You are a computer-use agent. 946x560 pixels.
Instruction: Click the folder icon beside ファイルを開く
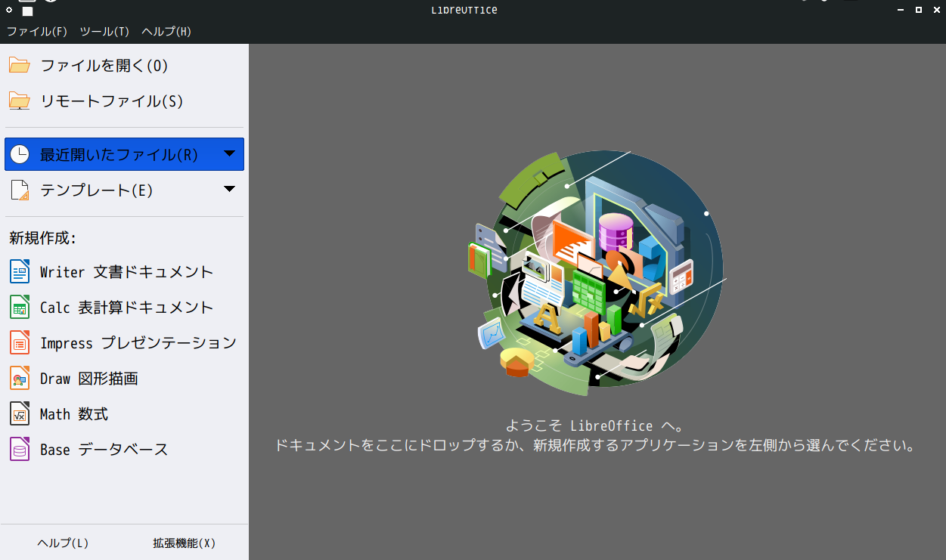pos(20,66)
